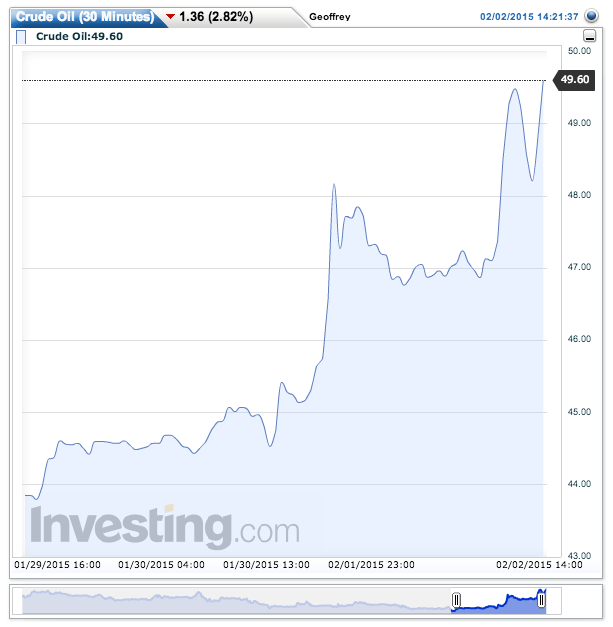Click the 01/30/2015 13:00 axis label
The height and width of the screenshot is (627, 613).
coord(266,565)
